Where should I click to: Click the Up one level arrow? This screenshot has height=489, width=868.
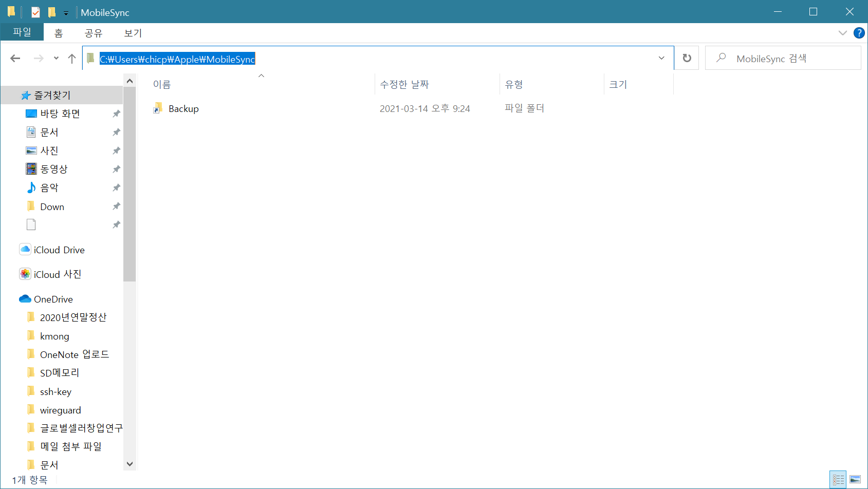point(72,59)
